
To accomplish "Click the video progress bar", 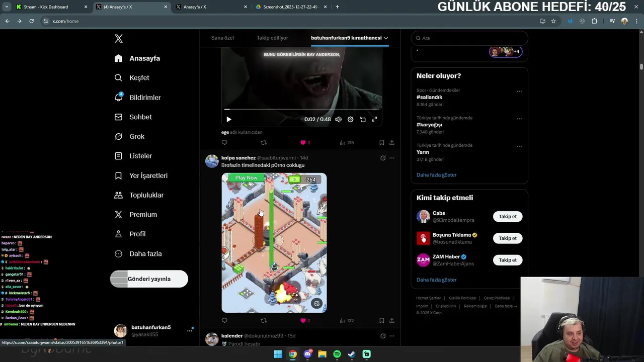I will (302, 109).
